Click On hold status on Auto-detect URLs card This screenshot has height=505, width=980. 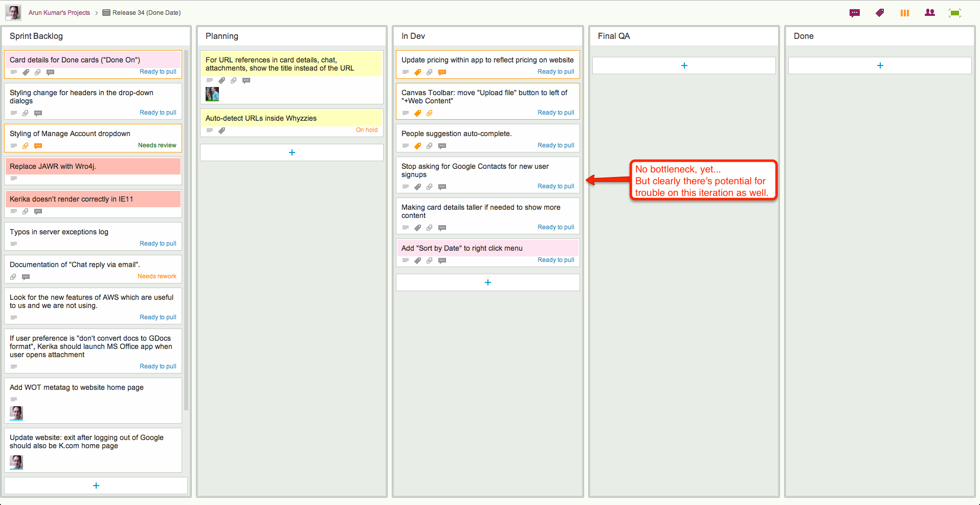coord(367,130)
